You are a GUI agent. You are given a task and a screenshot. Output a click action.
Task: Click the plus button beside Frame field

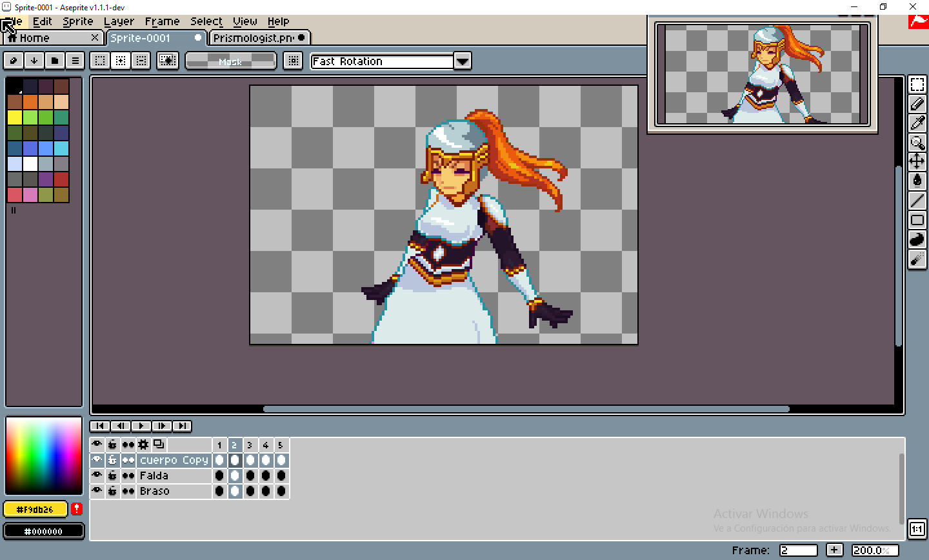834,550
